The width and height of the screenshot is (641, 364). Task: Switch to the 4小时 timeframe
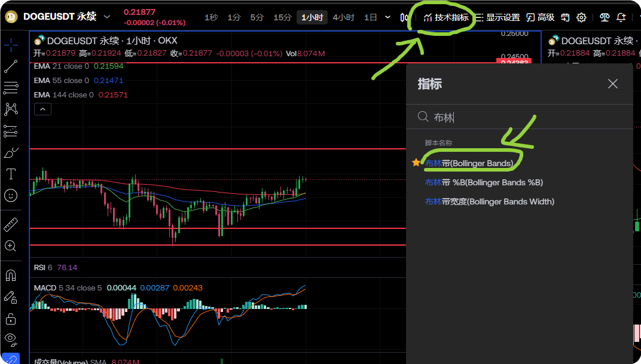click(x=343, y=17)
